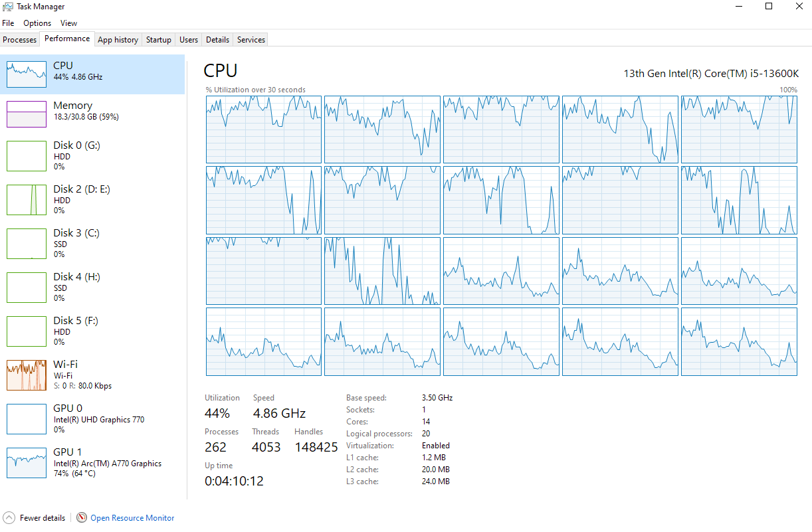This screenshot has height=532, width=812.
Task: Expand the View menu
Action: (x=68, y=23)
